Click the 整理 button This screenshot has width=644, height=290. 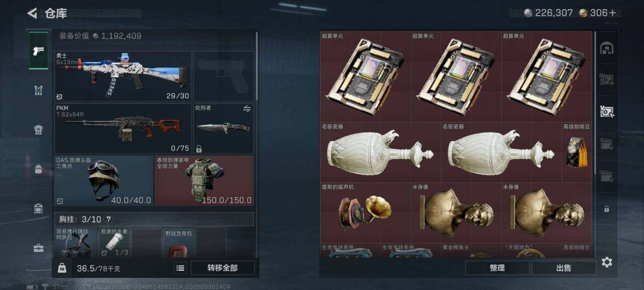click(497, 268)
